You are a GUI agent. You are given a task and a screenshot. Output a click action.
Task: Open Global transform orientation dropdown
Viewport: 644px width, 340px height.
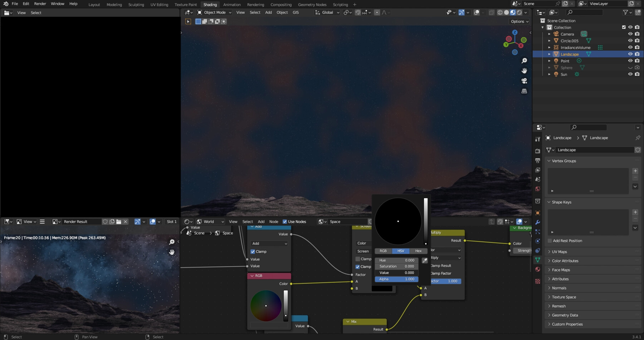coord(327,13)
